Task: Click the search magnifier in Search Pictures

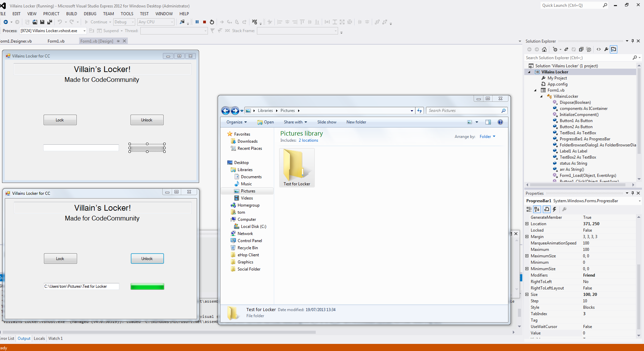Action: point(503,111)
